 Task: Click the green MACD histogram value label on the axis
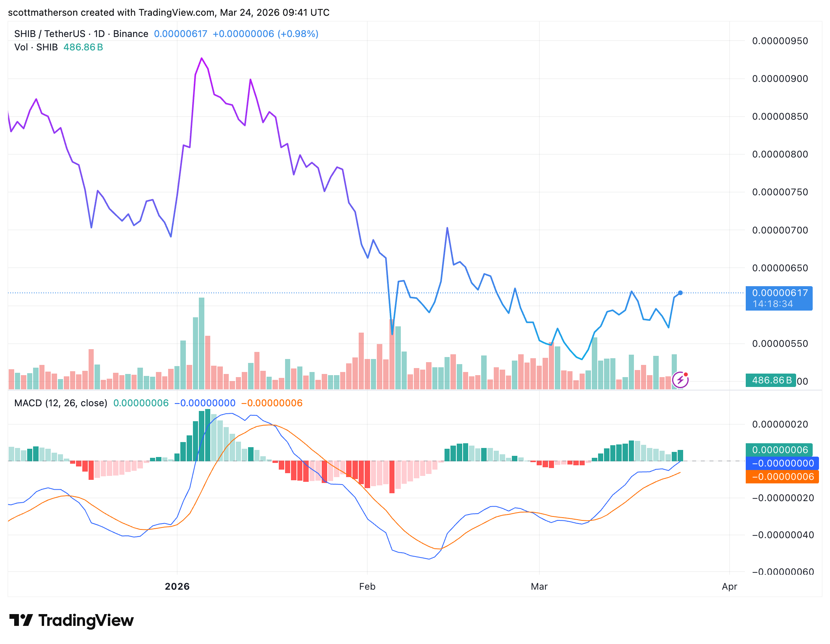779,450
